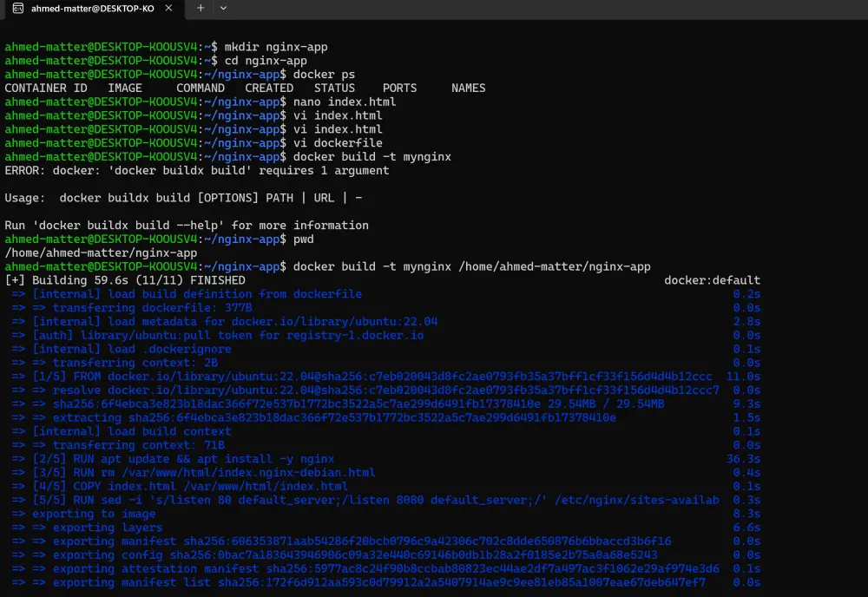Click the 'docker build -t mynginx' command without path
Viewport: 868px width, 597px height.
tap(372, 157)
